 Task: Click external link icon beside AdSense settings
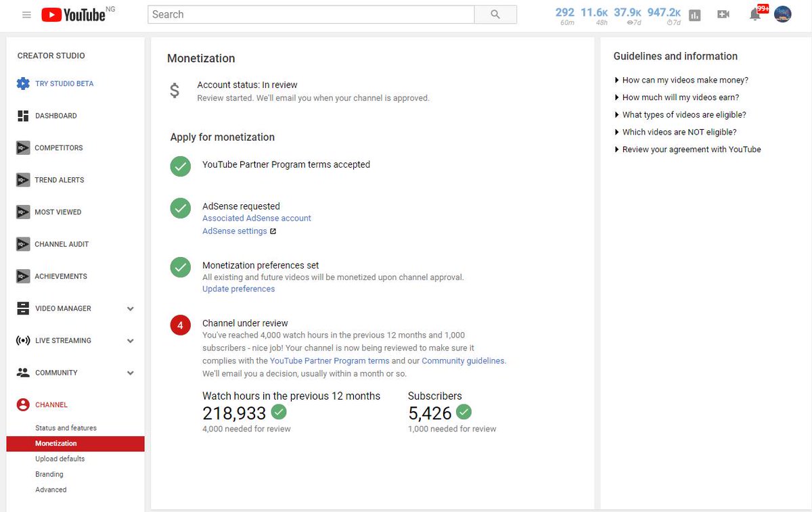[273, 231]
